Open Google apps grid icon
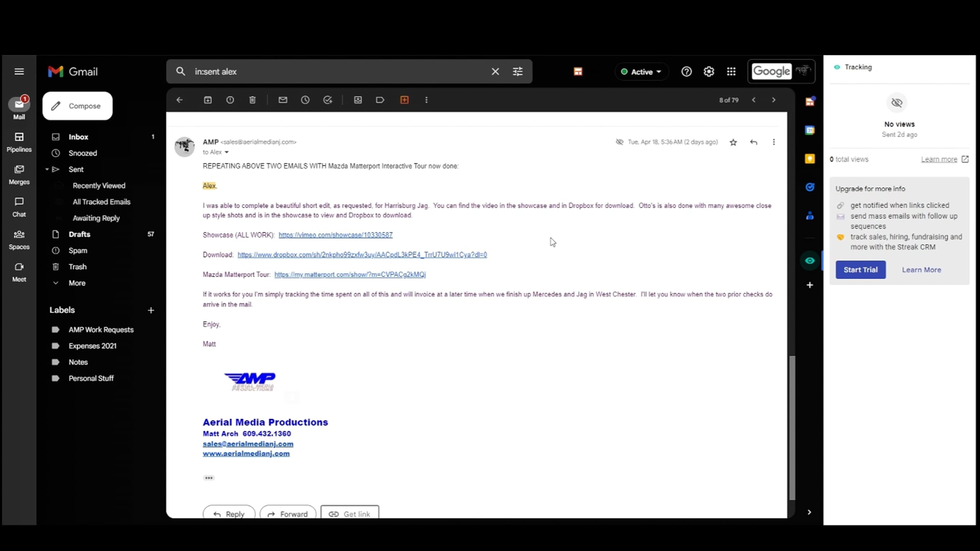This screenshot has width=980, height=551. tap(731, 72)
